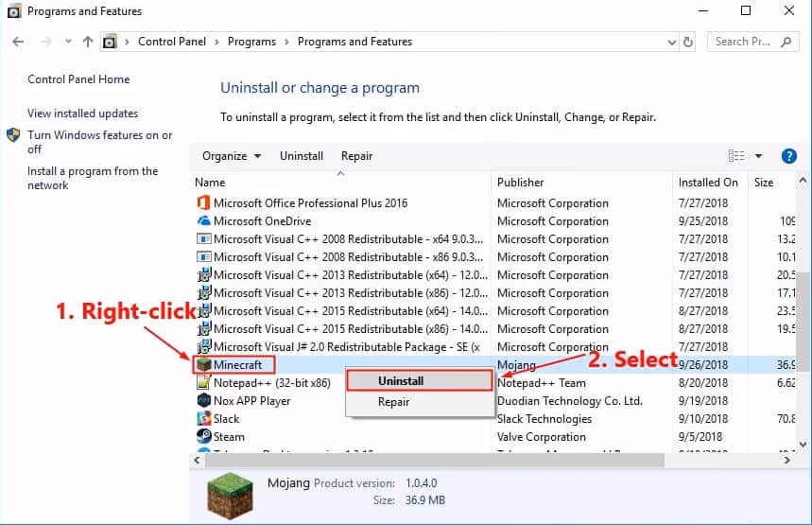
Task: Click product version 1.0.4.0 value
Action: 421,483
